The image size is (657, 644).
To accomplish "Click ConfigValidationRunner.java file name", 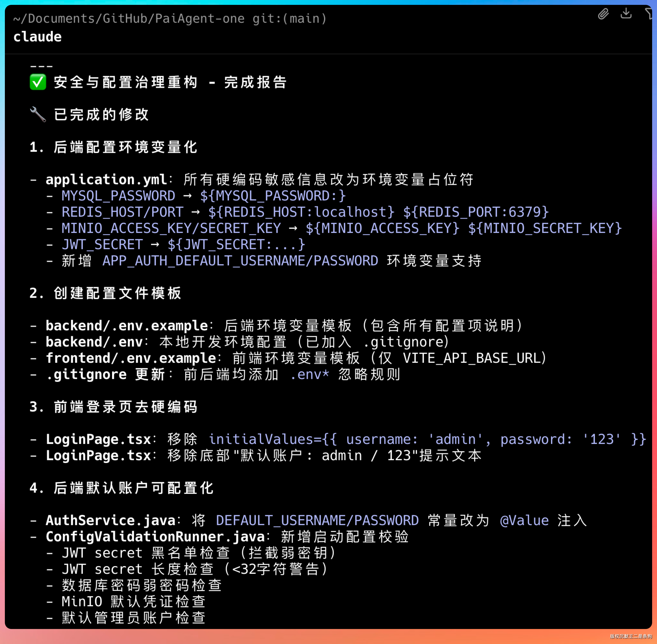I will pyautogui.click(x=155, y=537).
